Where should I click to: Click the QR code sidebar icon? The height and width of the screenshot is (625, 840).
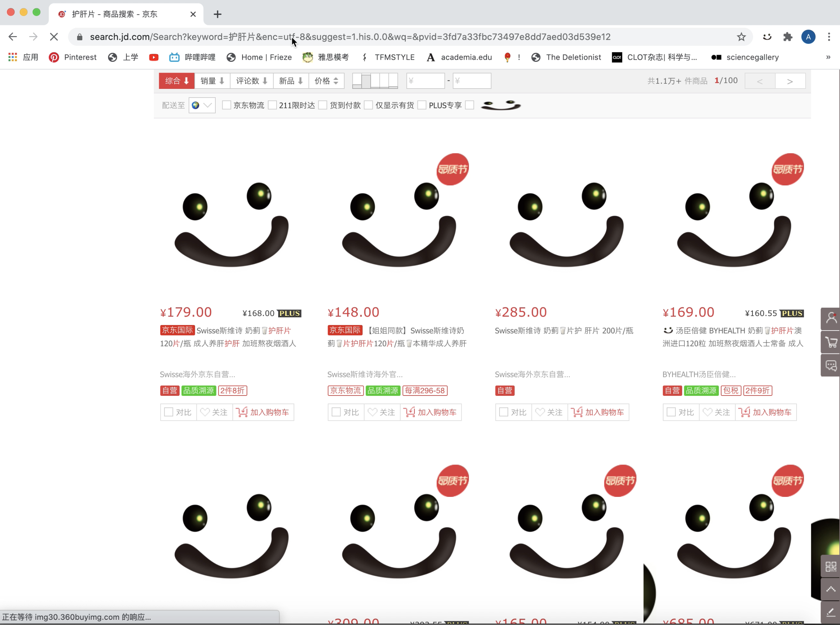831,566
